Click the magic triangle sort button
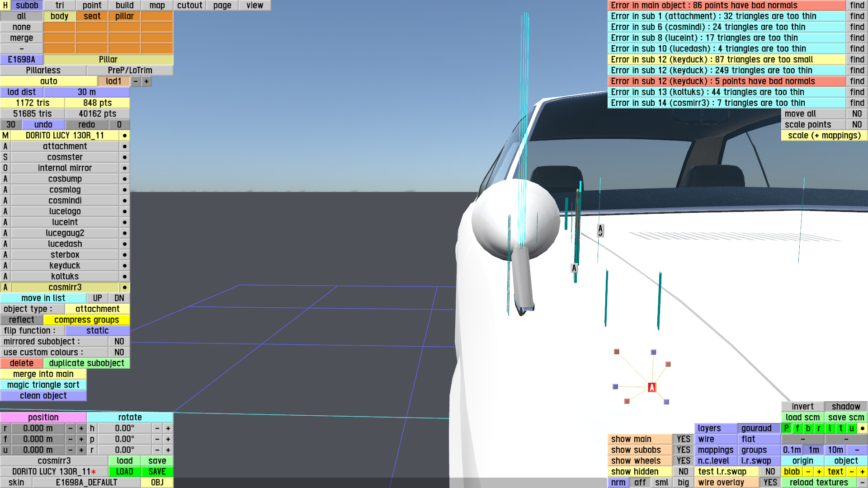The image size is (868, 488). [x=43, y=385]
